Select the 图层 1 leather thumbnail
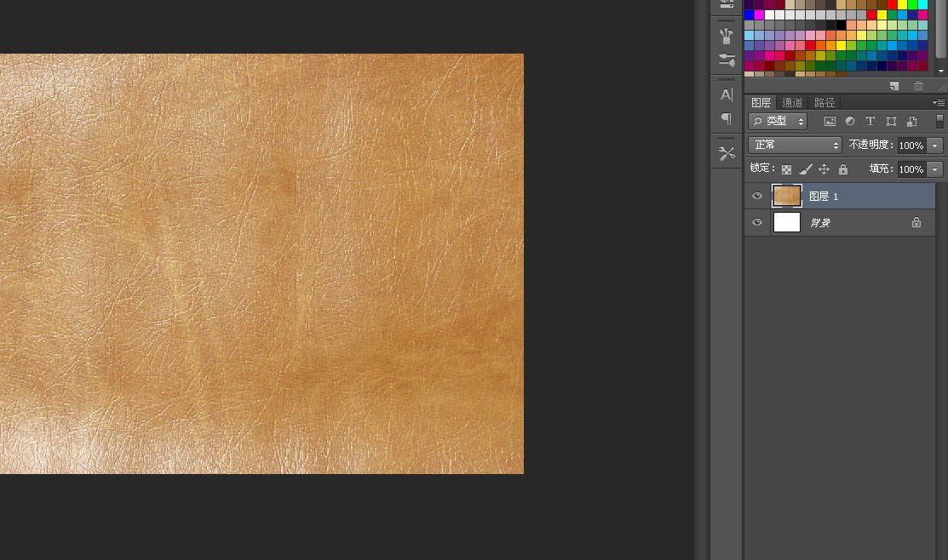The image size is (948, 560). (786, 196)
